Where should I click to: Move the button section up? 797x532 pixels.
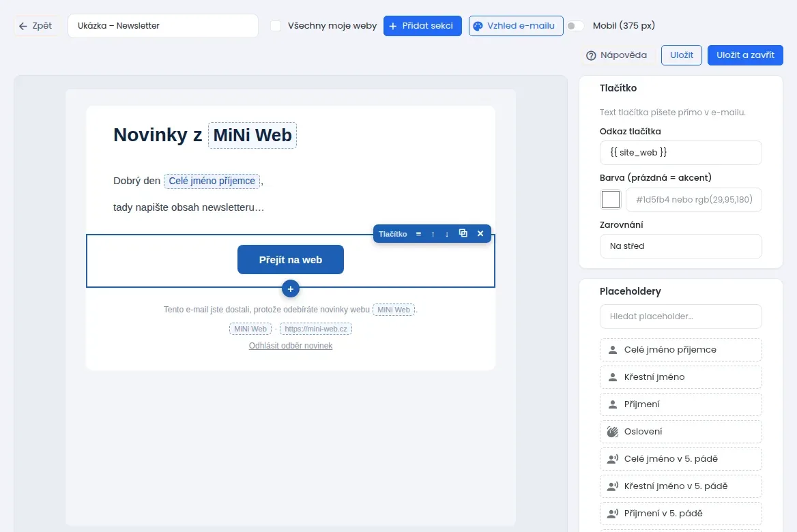pyautogui.click(x=433, y=234)
